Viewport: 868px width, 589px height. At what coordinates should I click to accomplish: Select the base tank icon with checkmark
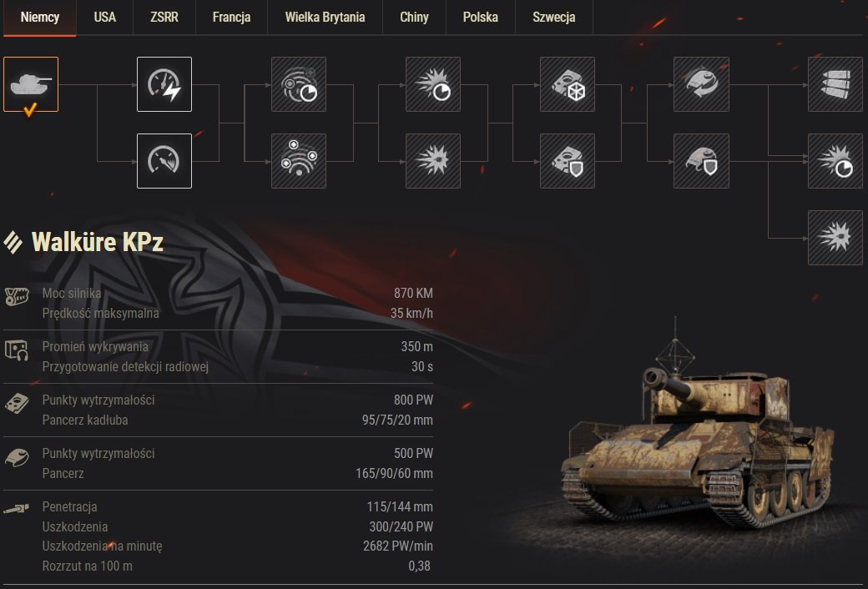[x=31, y=84]
